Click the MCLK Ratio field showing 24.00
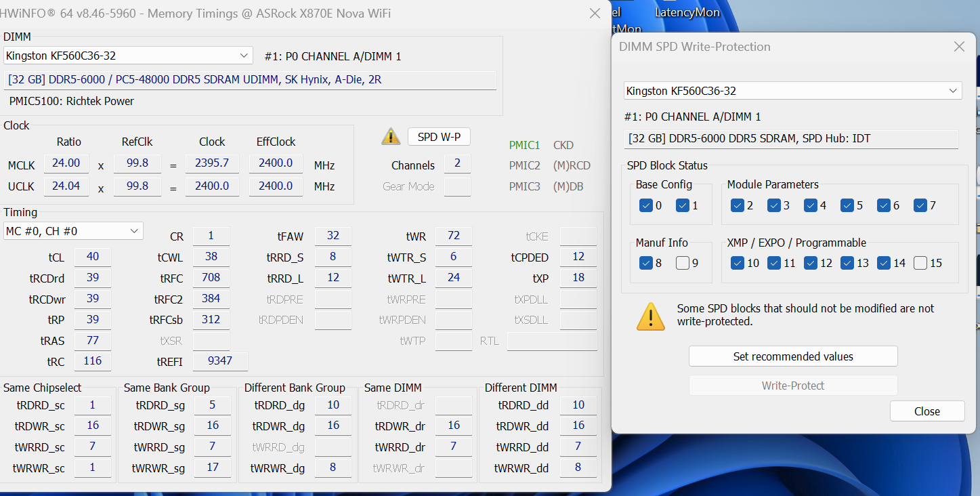980x496 pixels. tap(66, 163)
